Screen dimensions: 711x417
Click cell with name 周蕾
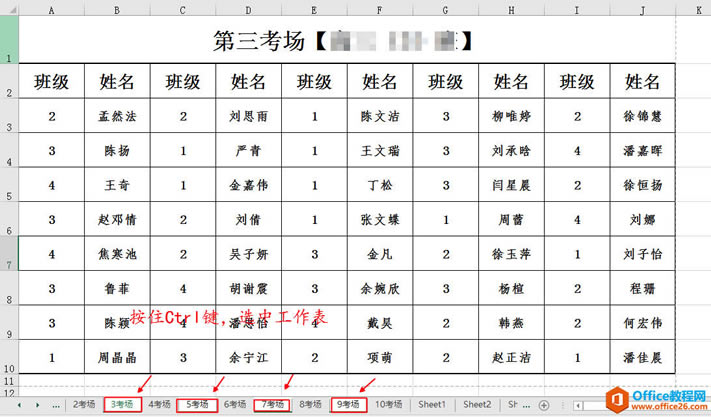tap(511, 219)
